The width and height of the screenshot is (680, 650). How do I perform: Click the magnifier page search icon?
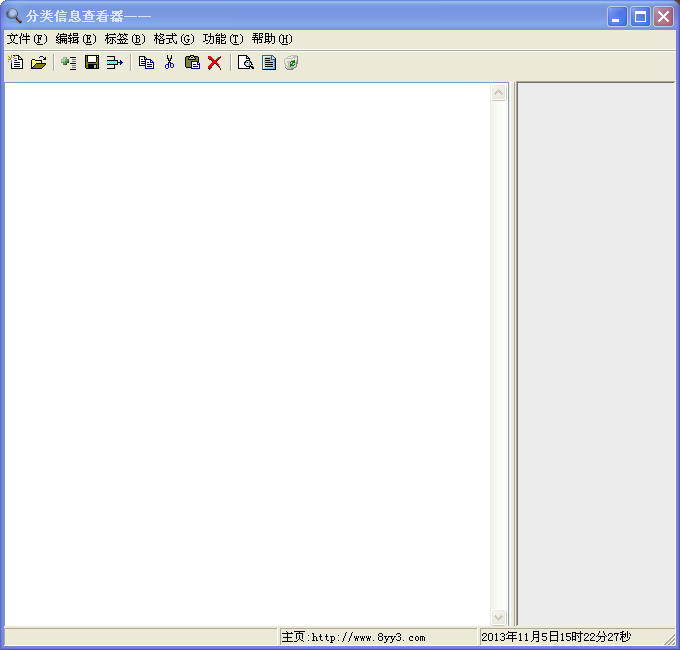click(x=246, y=62)
